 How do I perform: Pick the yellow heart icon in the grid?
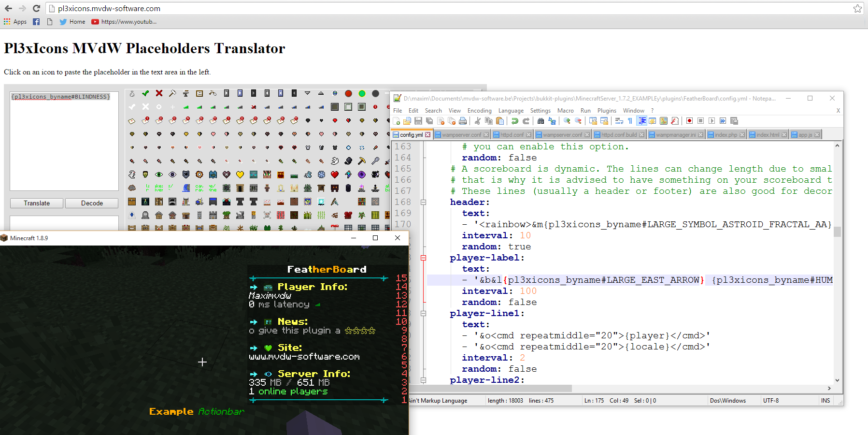[240, 174]
